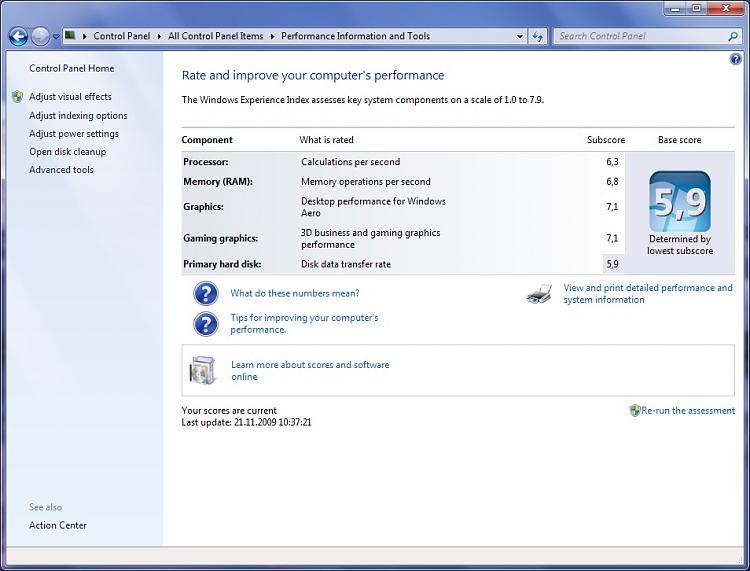Click Re-run the assessment link
The width and height of the screenshot is (750, 571).
688,410
